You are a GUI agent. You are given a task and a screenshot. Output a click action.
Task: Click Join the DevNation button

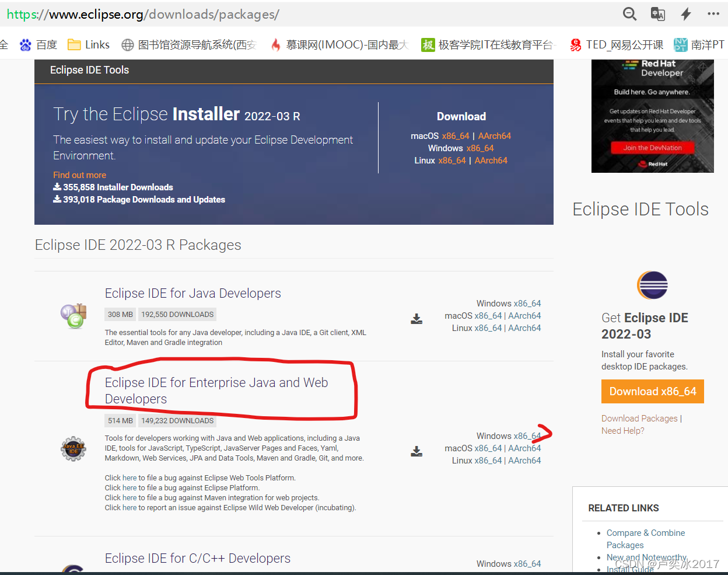653,148
